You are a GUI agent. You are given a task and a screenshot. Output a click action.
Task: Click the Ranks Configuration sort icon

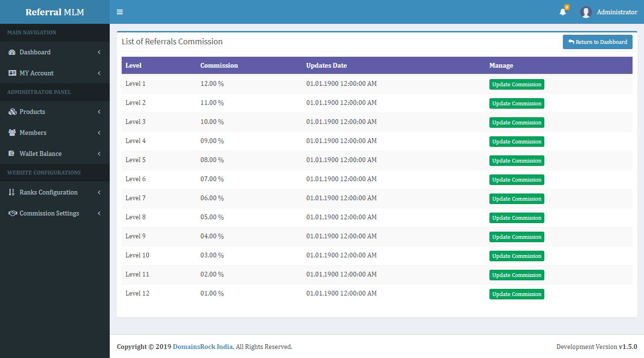tap(12, 193)
